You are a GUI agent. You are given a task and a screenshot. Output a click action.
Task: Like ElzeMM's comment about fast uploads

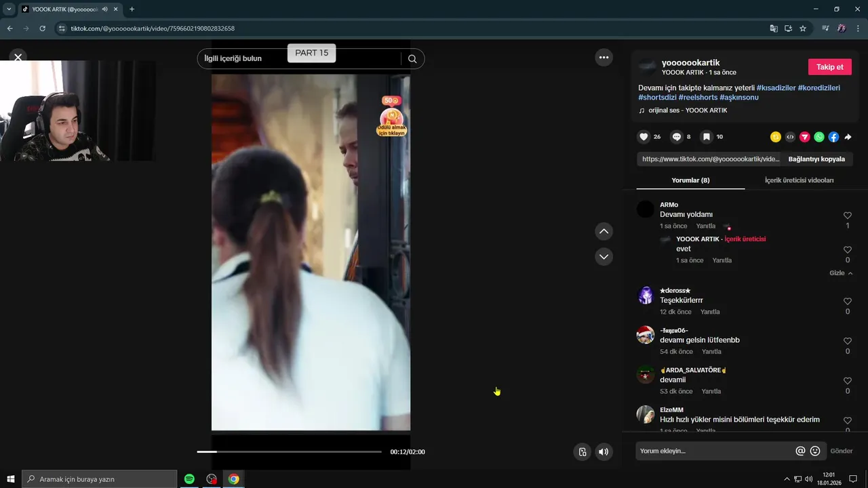pyautogui.click(x=847, y=421)
